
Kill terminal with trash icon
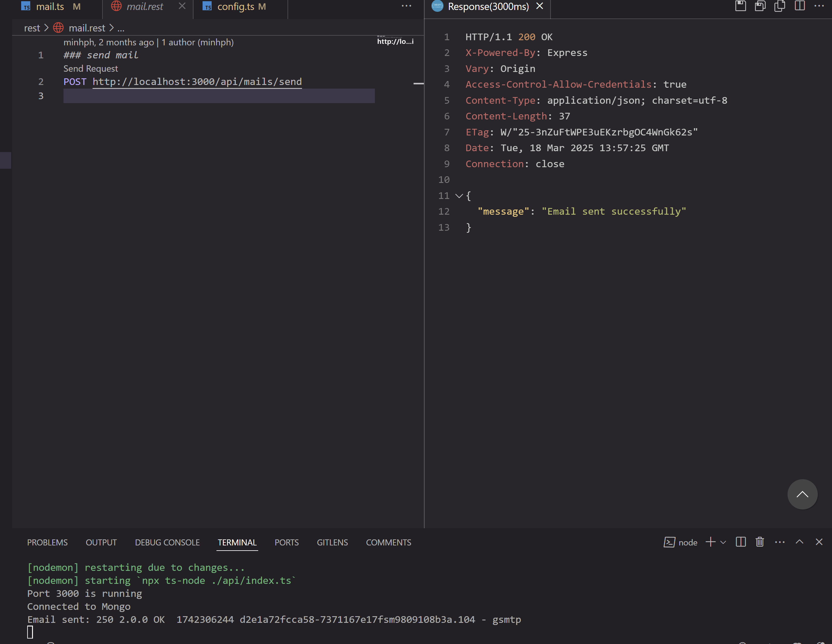(x=760, y=542)
